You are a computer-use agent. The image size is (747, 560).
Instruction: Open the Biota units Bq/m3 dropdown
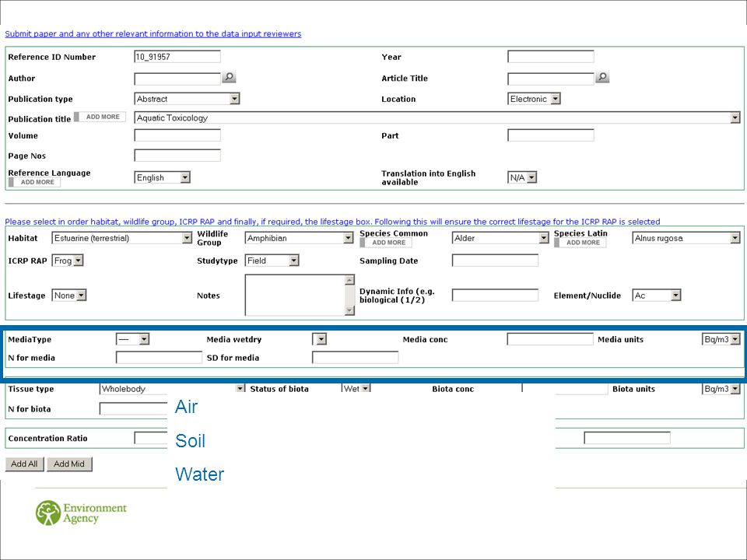point(721,389)
